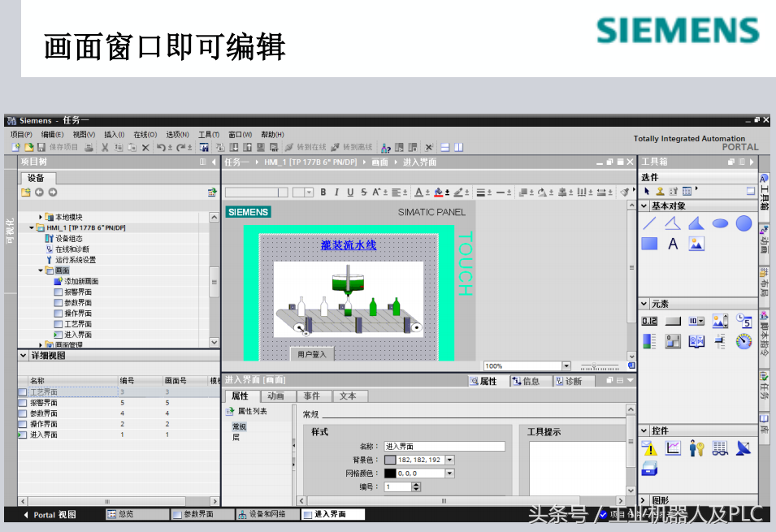The width and height of the screenshot is (776, 532).
Task: Select the Line tool in basic objects
Action: (x=650, y=223)
